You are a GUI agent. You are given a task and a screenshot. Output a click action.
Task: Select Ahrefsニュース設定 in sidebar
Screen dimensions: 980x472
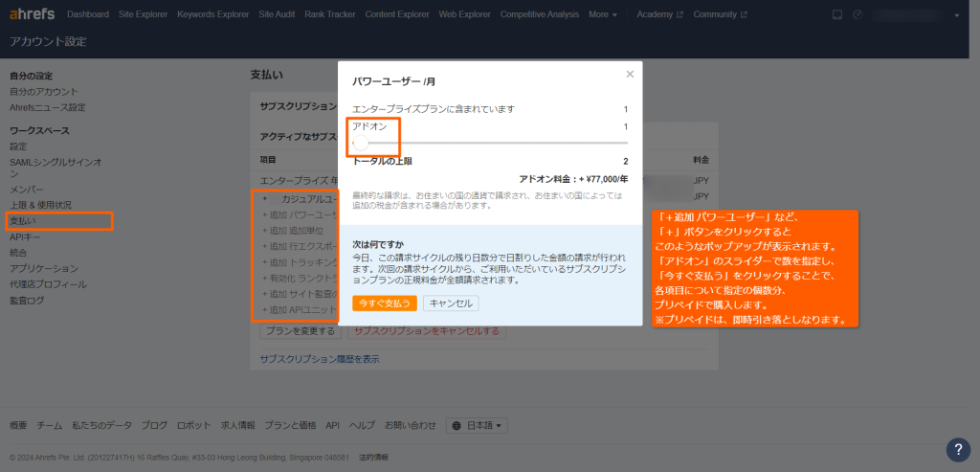coord(48,107)
